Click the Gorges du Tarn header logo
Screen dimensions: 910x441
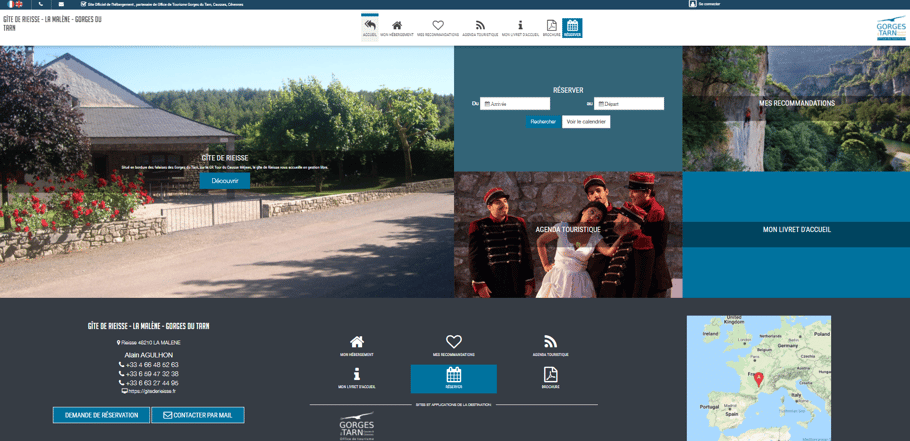891,28
